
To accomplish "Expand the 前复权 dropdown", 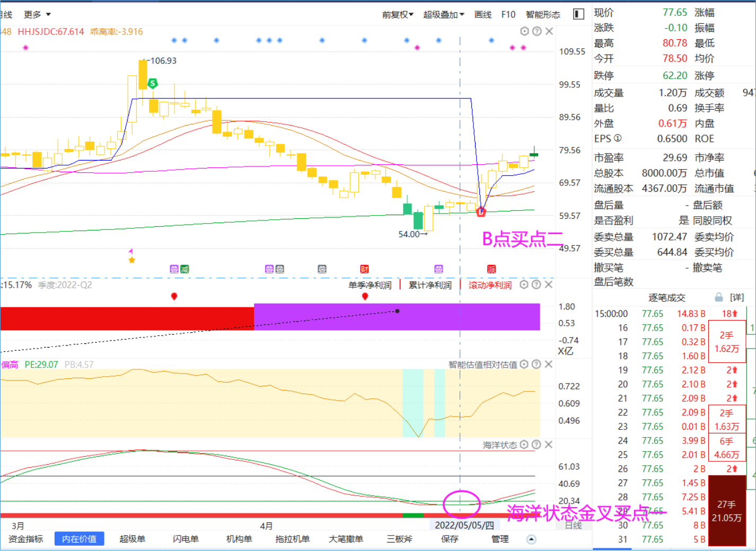I will [x=398, y=14].
